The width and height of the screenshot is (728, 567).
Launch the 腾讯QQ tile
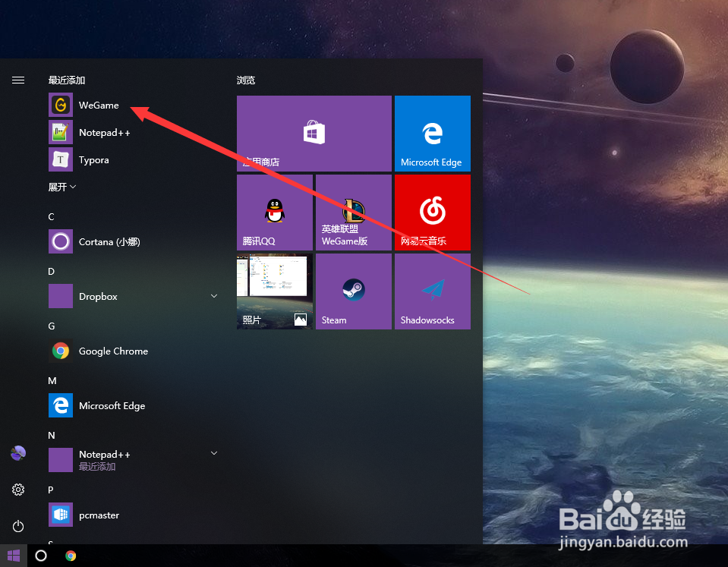coord(275,213)
